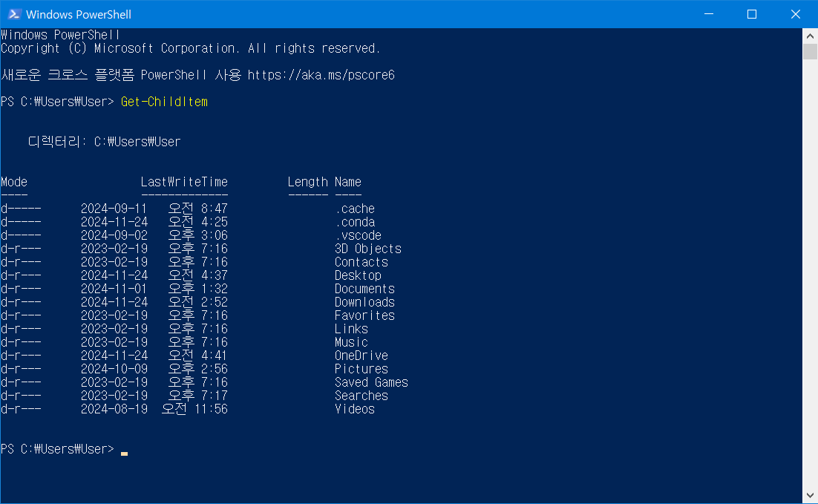Click the d-r--- mode in Desktop row
This screenshot has height=504, width=818.
click(x=21, y=275)
